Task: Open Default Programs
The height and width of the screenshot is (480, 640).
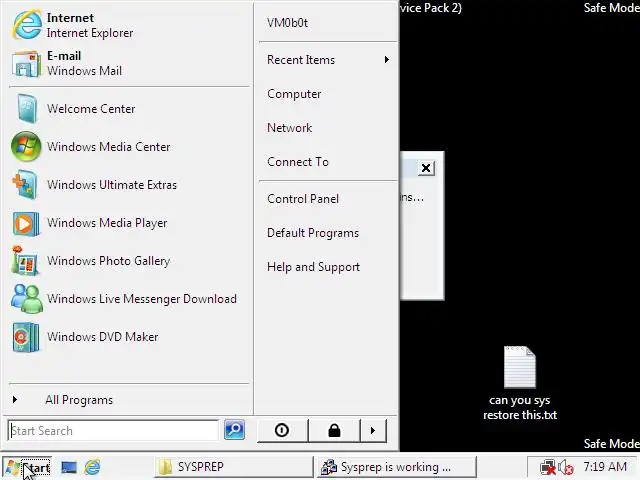Action: [313, 233]
